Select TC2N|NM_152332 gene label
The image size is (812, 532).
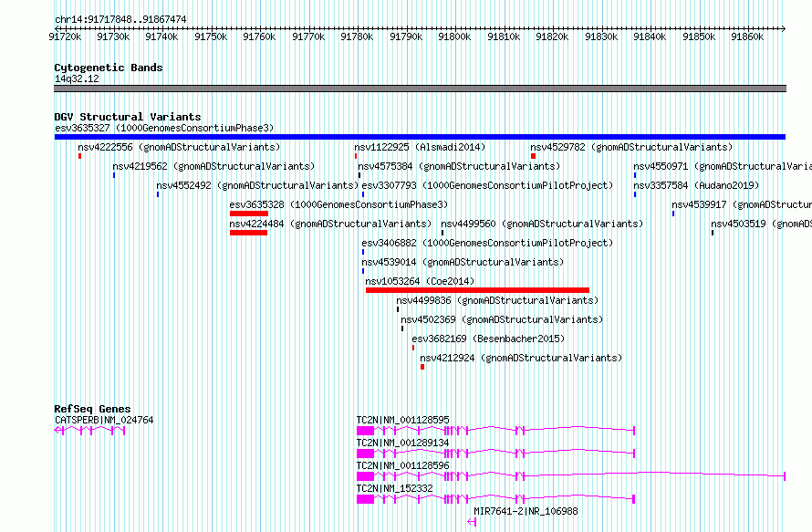point(395,488)
